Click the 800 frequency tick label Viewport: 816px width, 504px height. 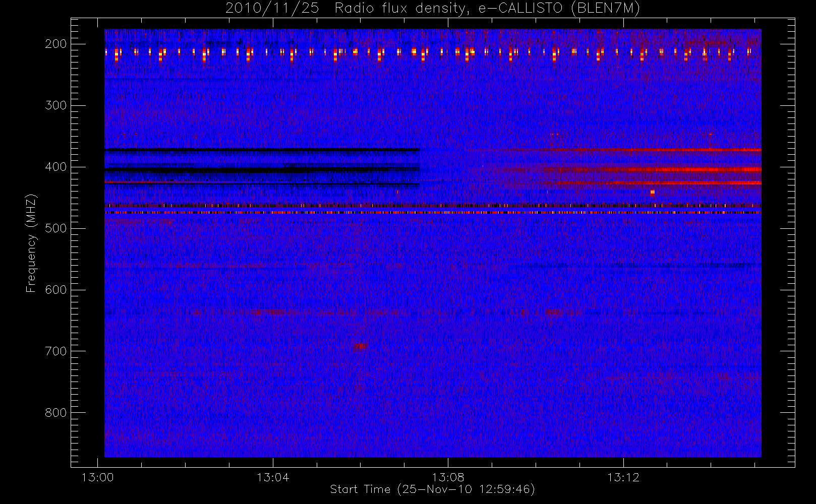tap(56, 413)
